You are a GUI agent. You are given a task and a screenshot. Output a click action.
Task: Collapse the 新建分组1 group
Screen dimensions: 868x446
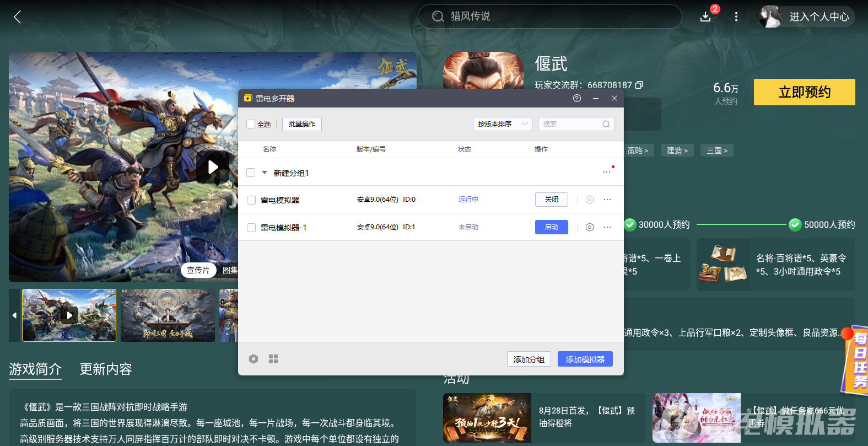(x=265, y=173)
